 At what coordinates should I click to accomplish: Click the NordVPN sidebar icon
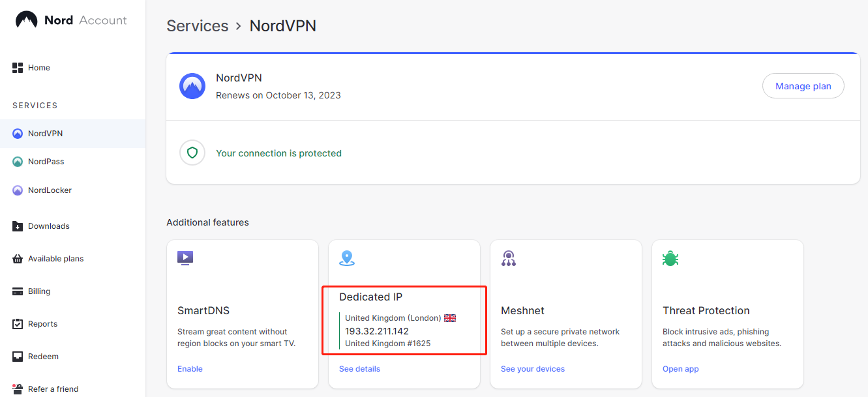click(18, 134)
